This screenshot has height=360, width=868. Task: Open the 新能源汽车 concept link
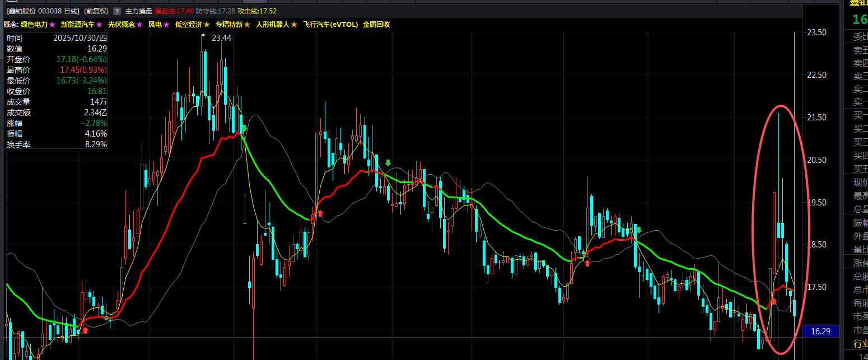pos(78,25)
